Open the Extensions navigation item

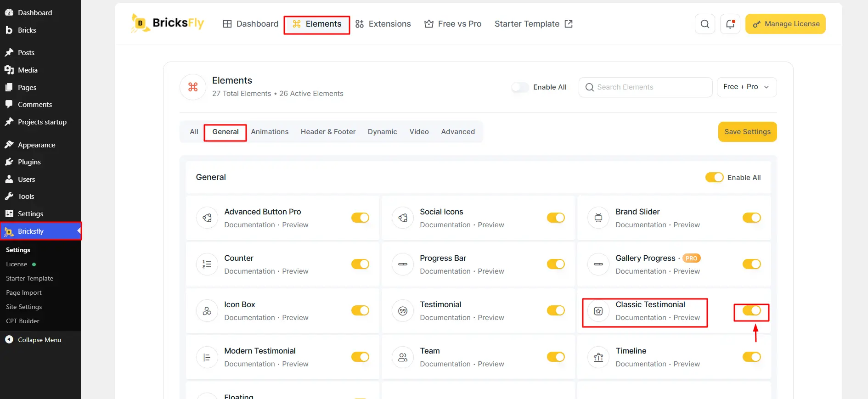tap(383, 24)
